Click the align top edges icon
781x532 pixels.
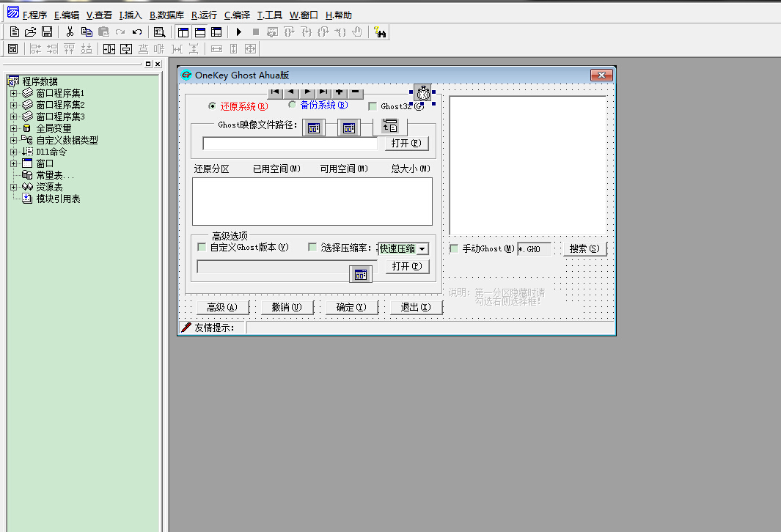coord(69,49)
